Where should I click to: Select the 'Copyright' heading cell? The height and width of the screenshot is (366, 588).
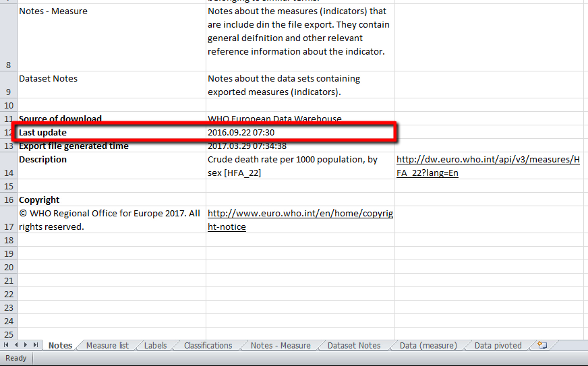pos(112,200)
